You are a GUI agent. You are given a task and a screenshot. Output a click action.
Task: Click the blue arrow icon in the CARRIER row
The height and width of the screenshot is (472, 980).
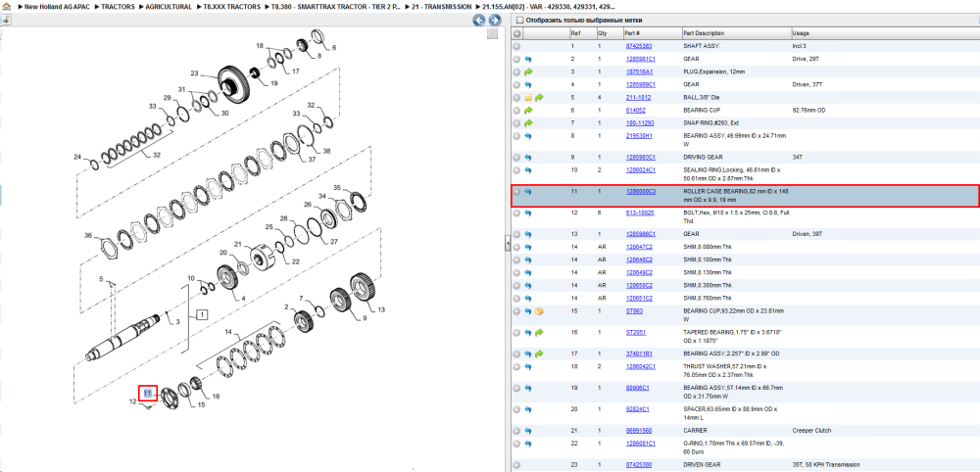coord(527,431)
